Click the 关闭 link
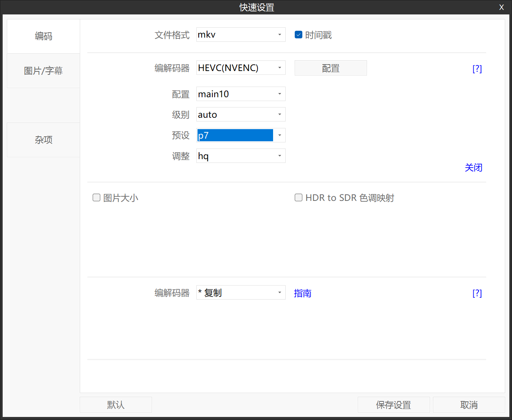Screen dimensions: 512x420 474,167
